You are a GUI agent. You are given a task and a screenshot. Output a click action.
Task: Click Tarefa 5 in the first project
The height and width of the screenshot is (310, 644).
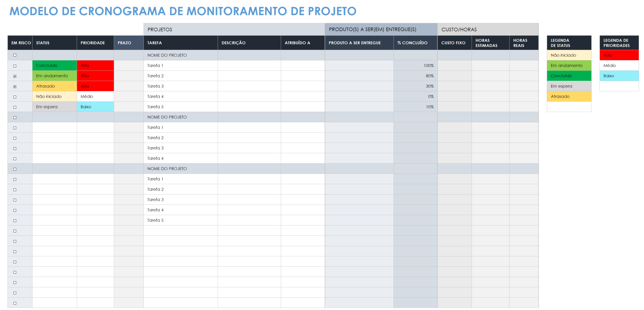pyautogui.click(x=181, y=107)
